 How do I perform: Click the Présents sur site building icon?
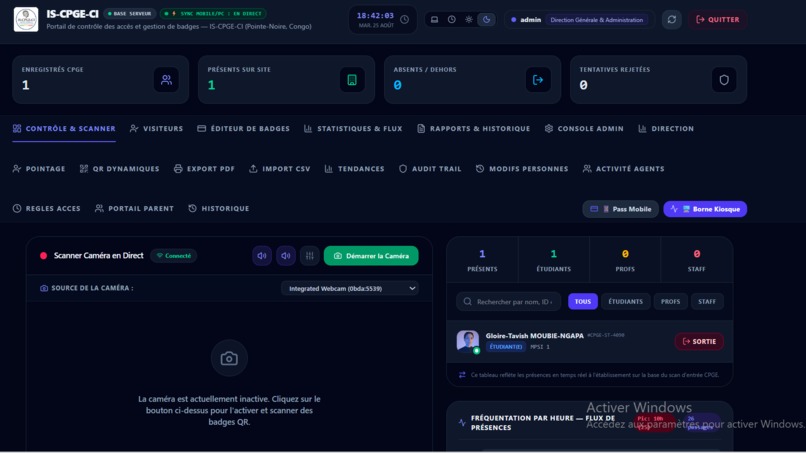click(352, 80)
